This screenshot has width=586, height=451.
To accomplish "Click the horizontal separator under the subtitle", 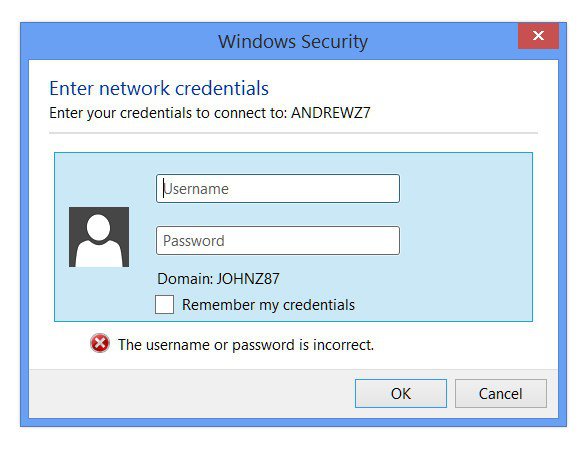I will point(293,133).
